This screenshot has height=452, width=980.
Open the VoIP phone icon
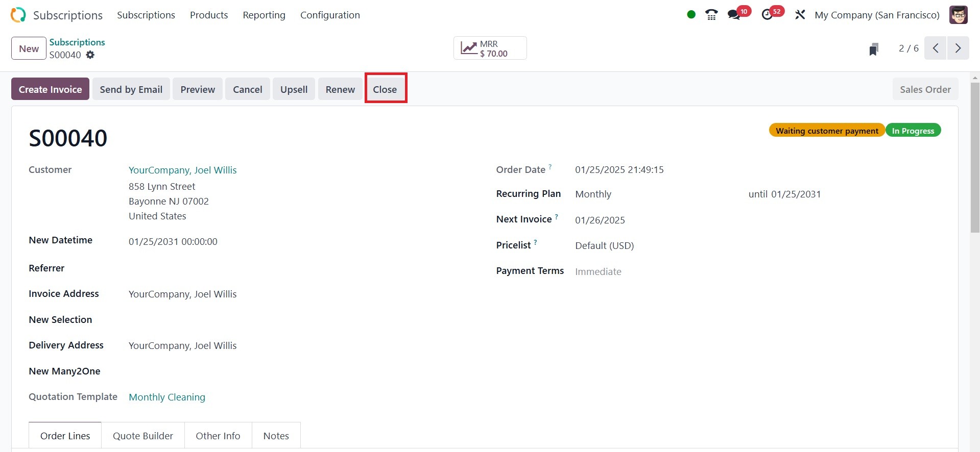click(x=711, y=15)
